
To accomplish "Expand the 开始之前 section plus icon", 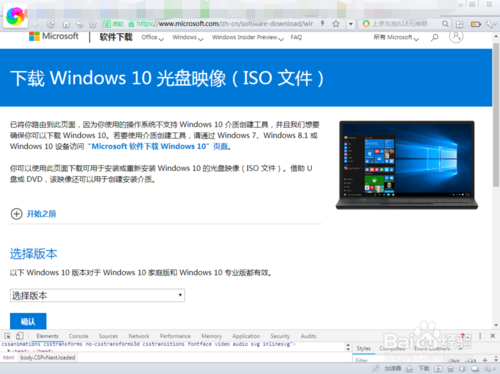I will [16, 214].
